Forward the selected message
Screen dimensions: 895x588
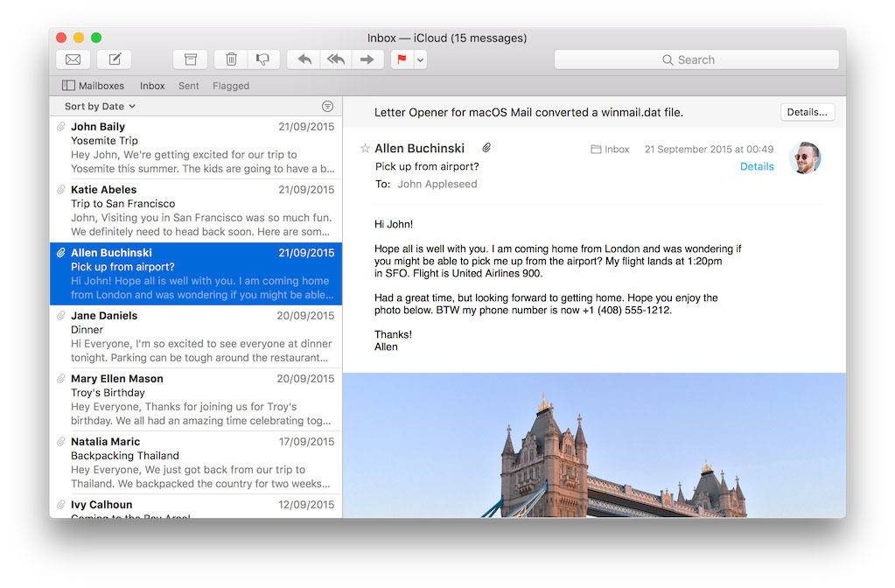367,59
